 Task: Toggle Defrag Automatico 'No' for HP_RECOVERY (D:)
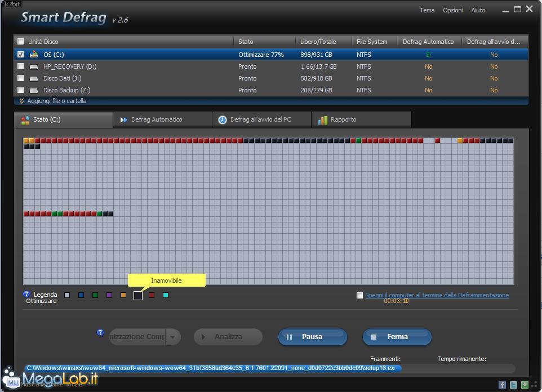click(428, 66)
